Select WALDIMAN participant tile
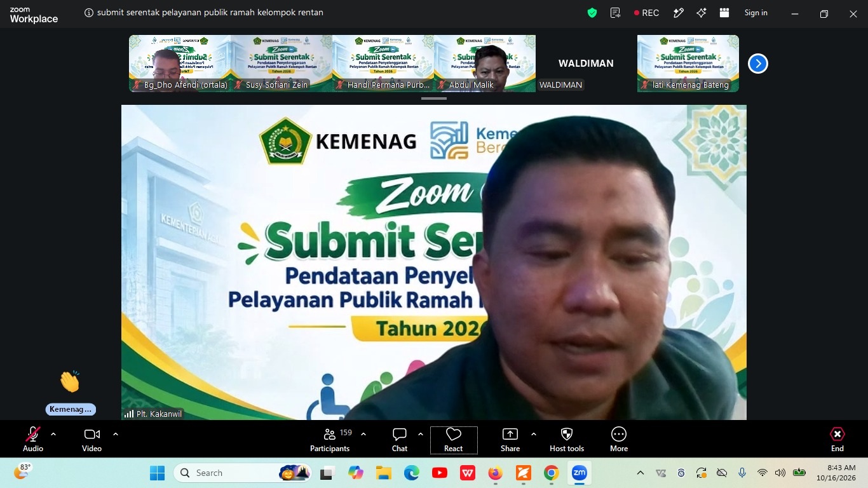This screenshot has height=488, width=868. (587, 64)
